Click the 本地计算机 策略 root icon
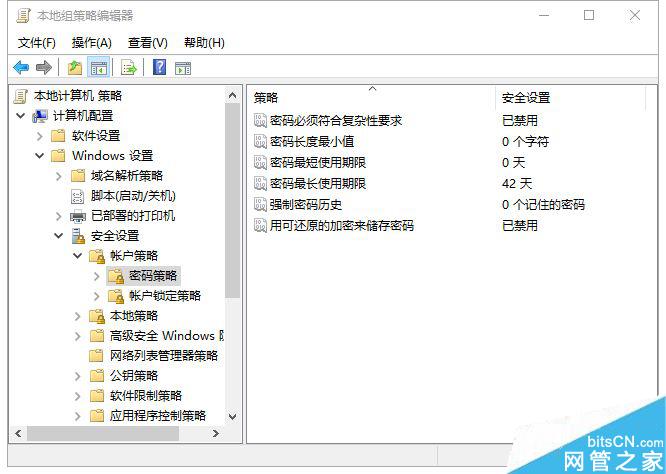The image size is (666, 474). (x=21, y=96)
